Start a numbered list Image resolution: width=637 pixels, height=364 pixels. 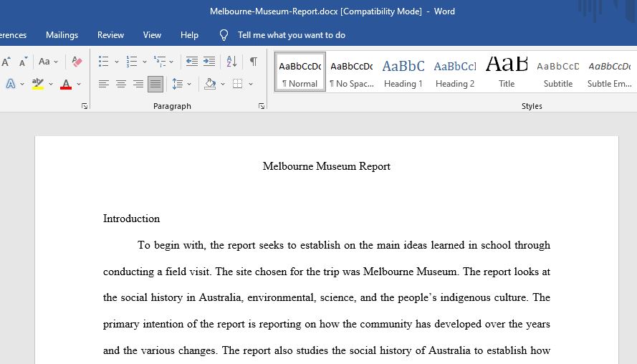point(132,62)
